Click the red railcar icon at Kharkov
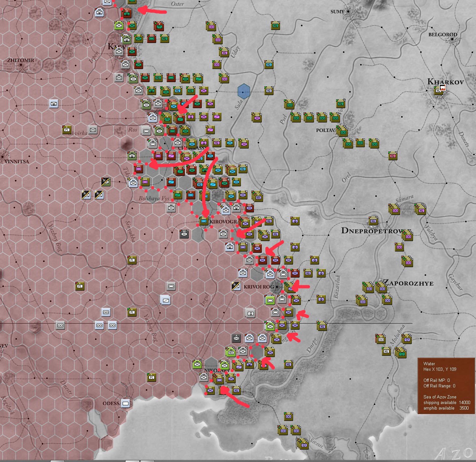This screenshot has width=476, height=462. point(443,88)
